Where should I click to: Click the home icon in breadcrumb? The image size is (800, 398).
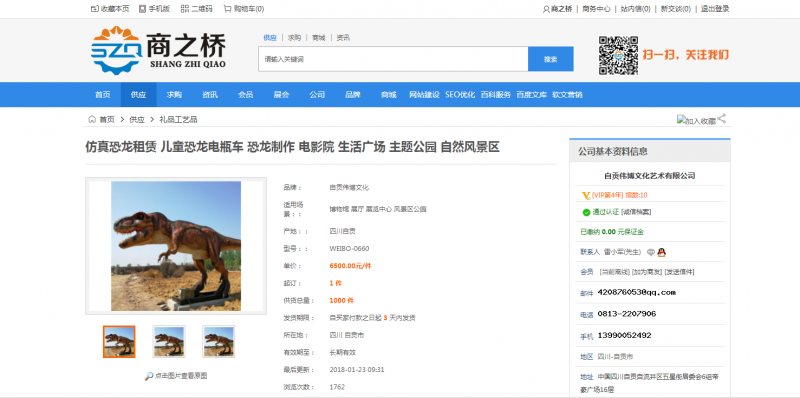pos(92,119)
